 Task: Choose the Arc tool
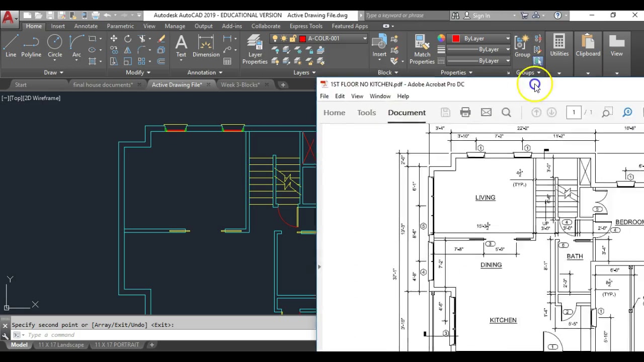[76, 45]
